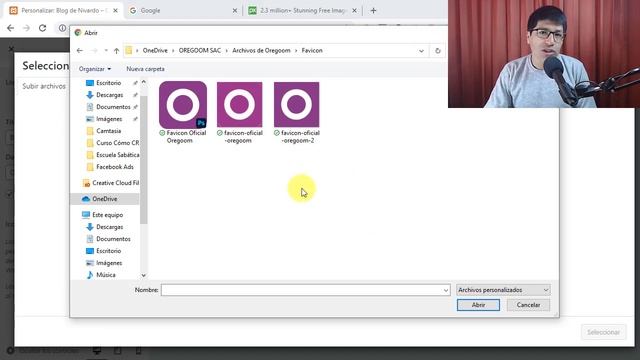The width and height of the screenshot is (640, 360).
Task: Switch to the Stunning Free Images tab
Action: coord(303,11)
